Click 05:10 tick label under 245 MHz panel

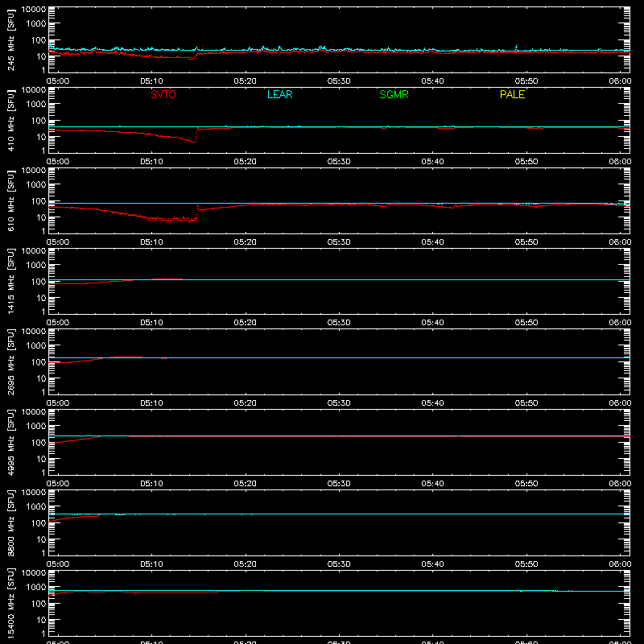(151, 81)
